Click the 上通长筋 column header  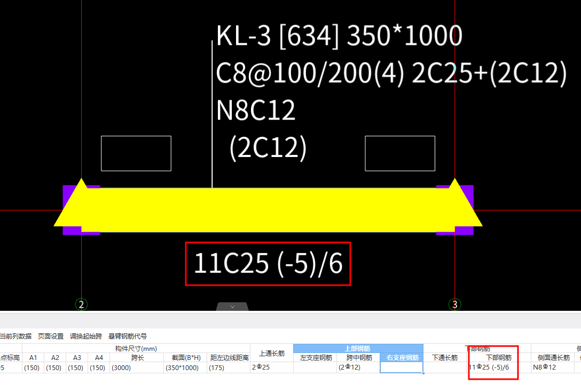(272, 354)
